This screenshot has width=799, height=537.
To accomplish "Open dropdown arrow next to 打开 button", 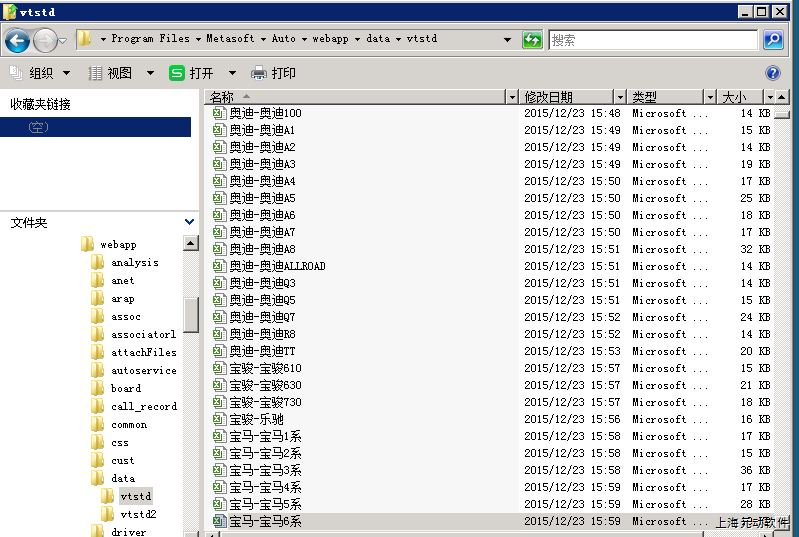I will 232,73.
